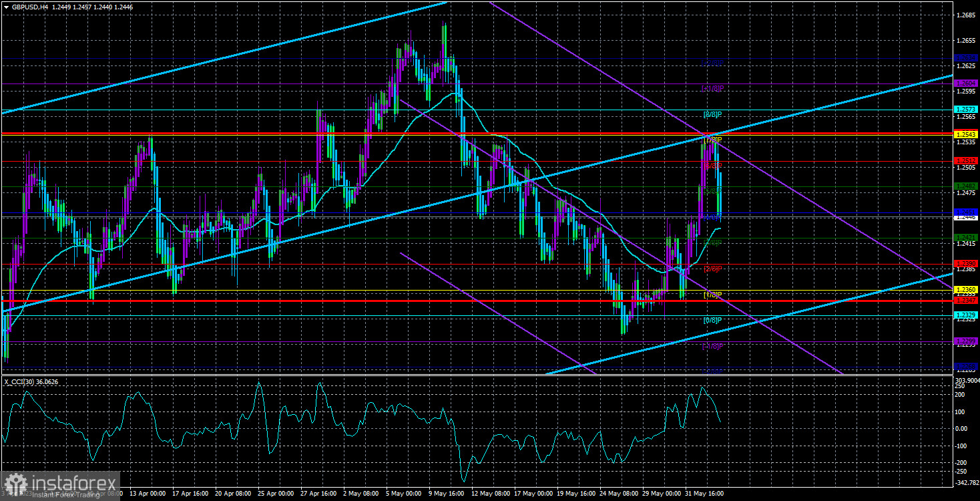Image resolution: width=980 pixels, height=501 pixels.
Task: Click the 5 May 00:00 time label
Action: coord(404,494)
